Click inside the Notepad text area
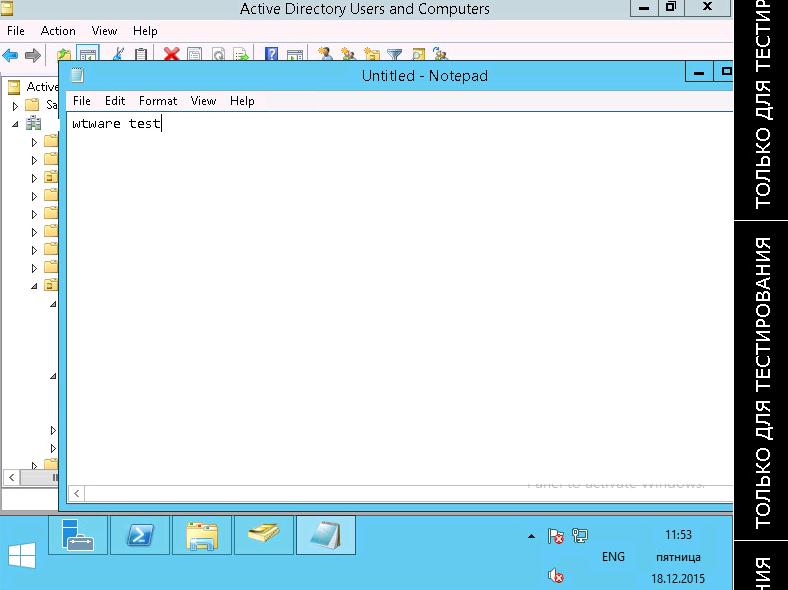The image size is (788, 590). 400,300
